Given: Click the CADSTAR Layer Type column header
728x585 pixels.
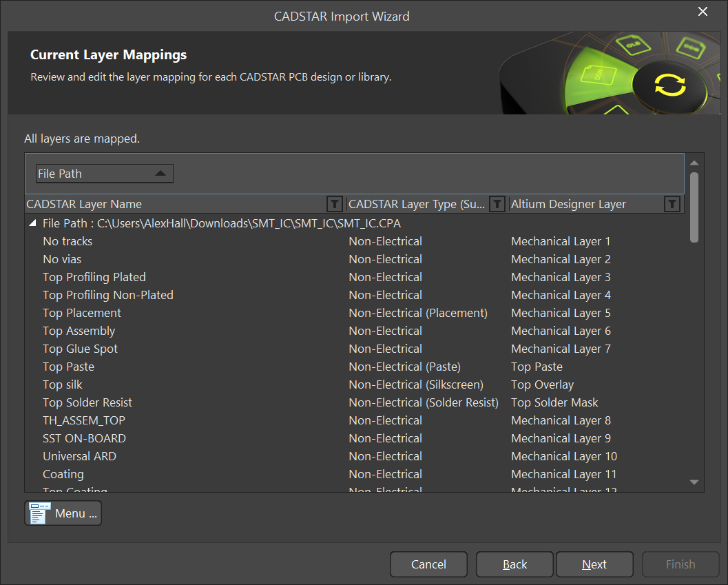Looking at the screenshot, I should point(413,203).
